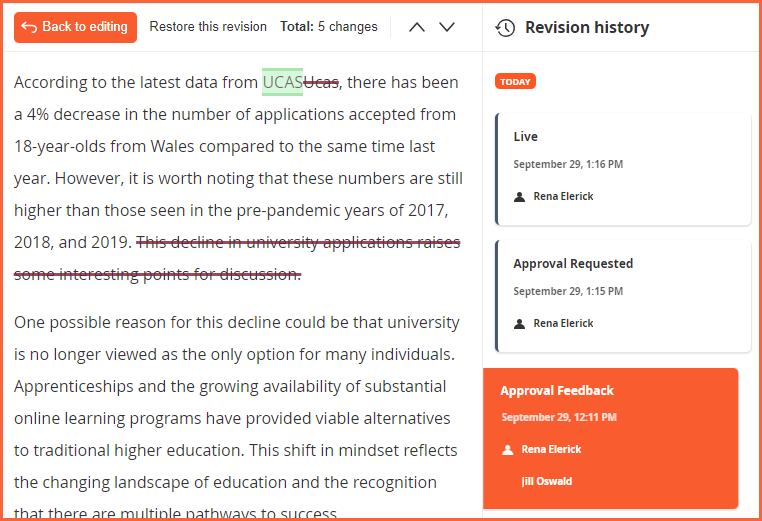Click the Revision history heading

tap(587, 28)
